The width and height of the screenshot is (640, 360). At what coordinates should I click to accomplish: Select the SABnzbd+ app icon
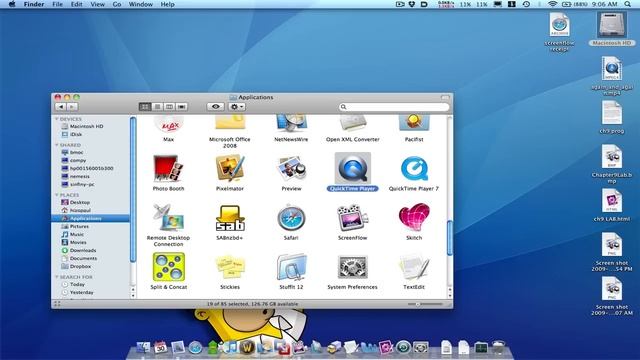pyautogui.click(x=230, y=218)
